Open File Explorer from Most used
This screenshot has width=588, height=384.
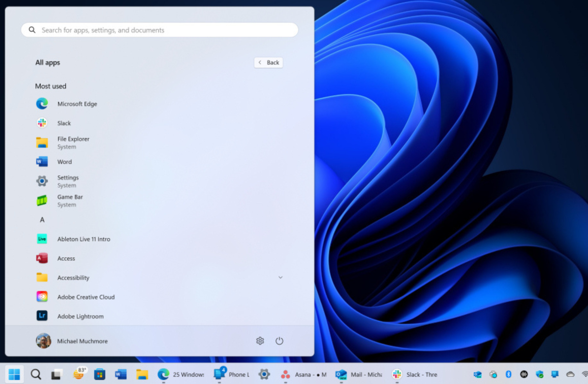[x=73, y=142]
